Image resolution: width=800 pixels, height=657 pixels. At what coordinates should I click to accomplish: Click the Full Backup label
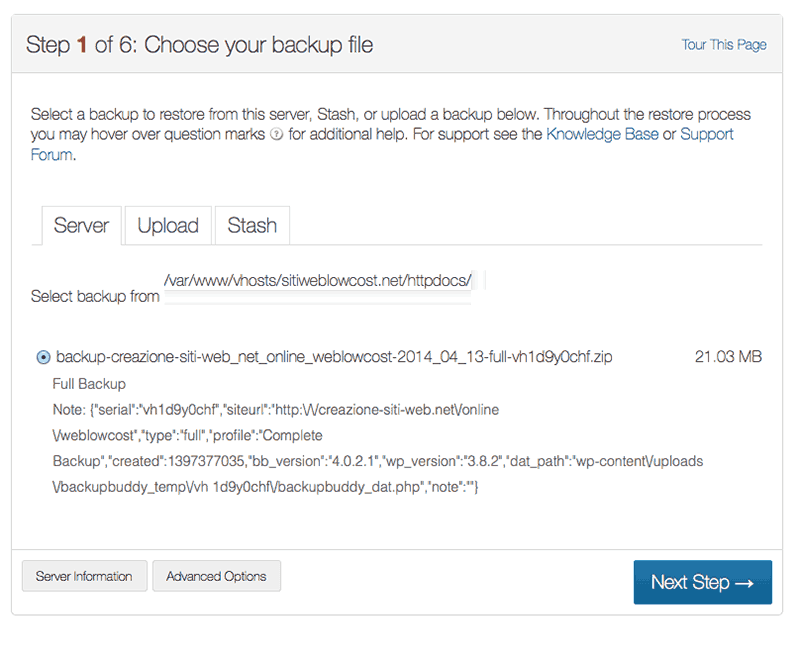(89, 384)
